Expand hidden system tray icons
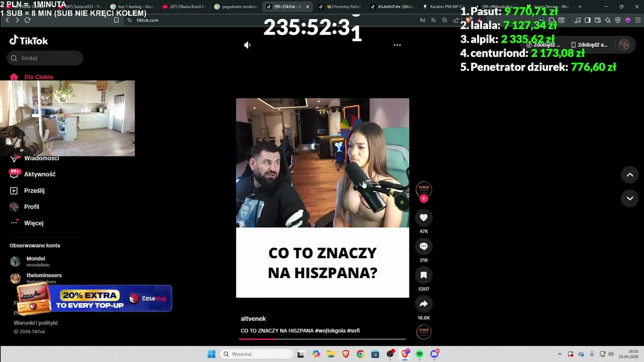This screenshot has height=362, width=644. click(x=559, y=354)
